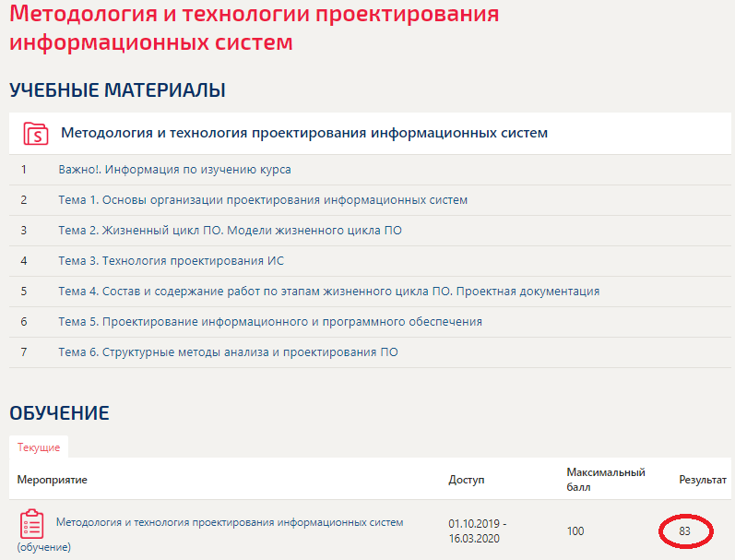Click the Результат column header
The width and height of the screenshot is (735, 560).
(702, 480)
